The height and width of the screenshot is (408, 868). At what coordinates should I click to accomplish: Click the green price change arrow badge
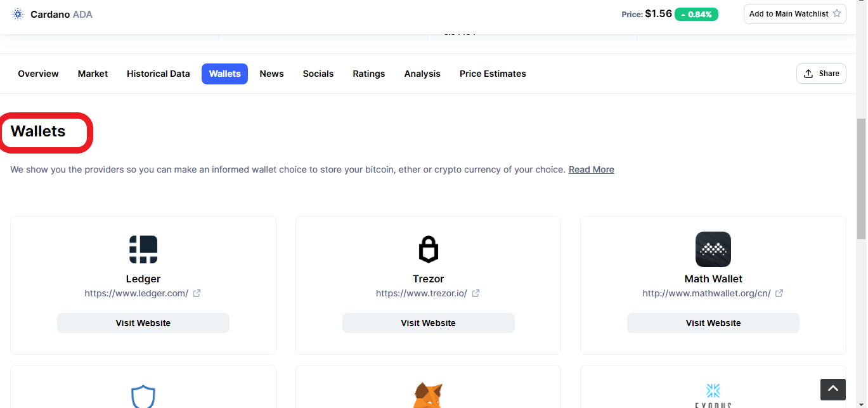[696, 14]
